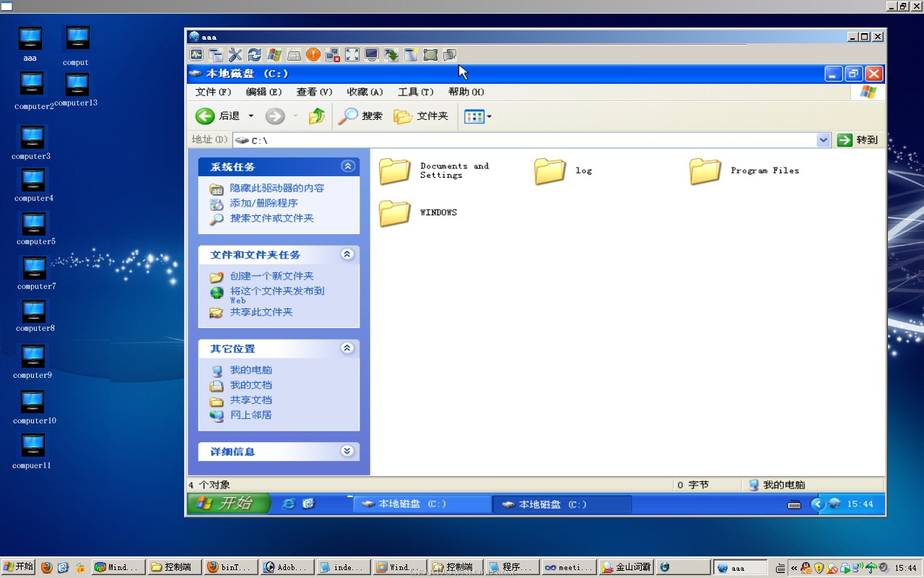
Task: Select the computer2 desktop icon
Action: coord(33,91)
